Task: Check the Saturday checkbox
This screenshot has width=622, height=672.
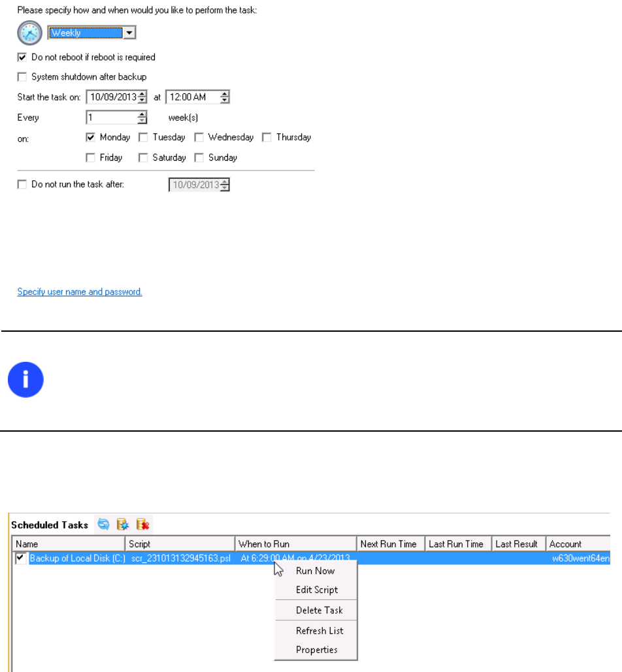Action: [x=143, y=158]
